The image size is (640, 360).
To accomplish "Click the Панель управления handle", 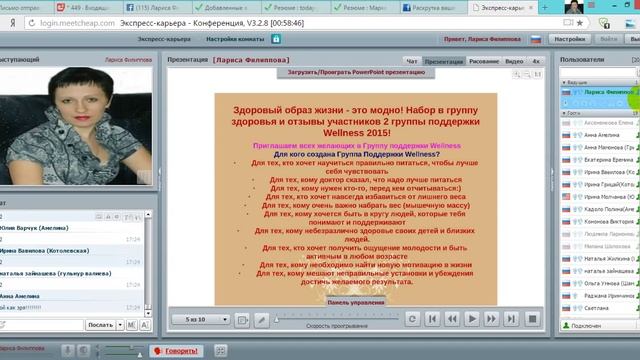I will [356, 302].
